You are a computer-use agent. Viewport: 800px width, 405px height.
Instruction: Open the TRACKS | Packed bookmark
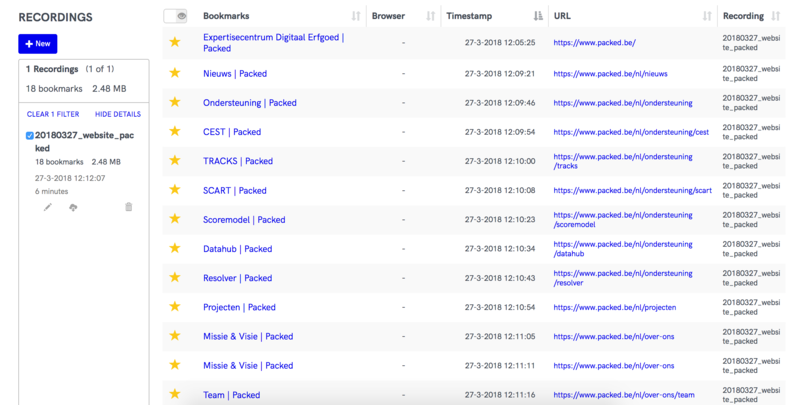coord(238,161)
